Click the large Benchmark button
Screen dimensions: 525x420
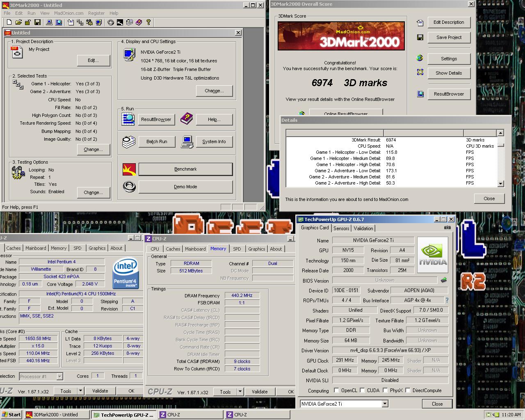[185, 169]
